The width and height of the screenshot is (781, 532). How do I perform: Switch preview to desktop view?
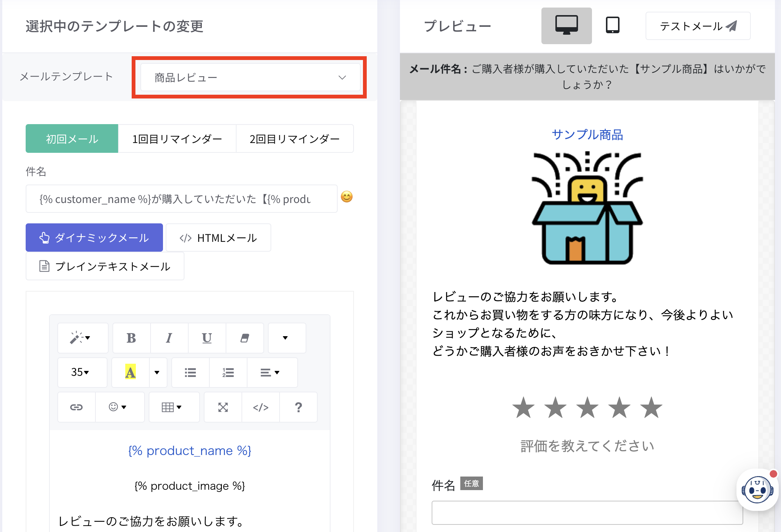pos(566,26)
